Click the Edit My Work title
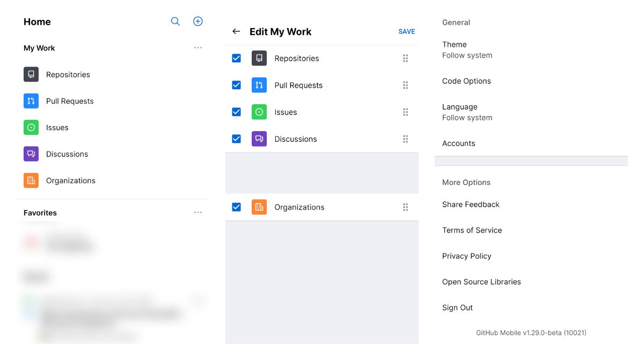 [280, 32]
